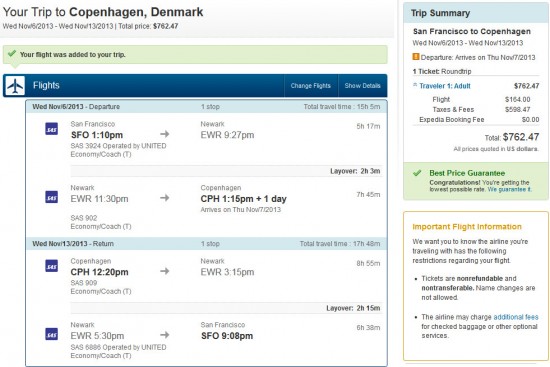Expand flight info with Show Details
550x367 pixels.
click(x=362, y=86)
